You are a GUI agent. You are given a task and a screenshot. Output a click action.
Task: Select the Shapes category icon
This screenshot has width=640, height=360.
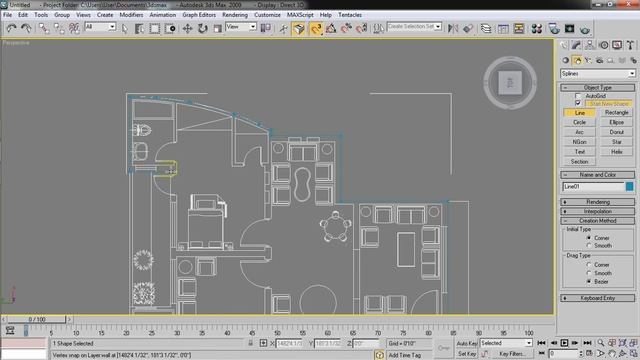tap(577, 60)
